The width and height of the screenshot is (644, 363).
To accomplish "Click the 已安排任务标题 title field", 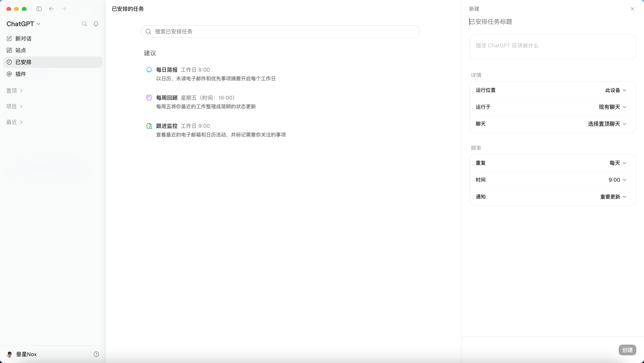I will [x=552, y=22].
